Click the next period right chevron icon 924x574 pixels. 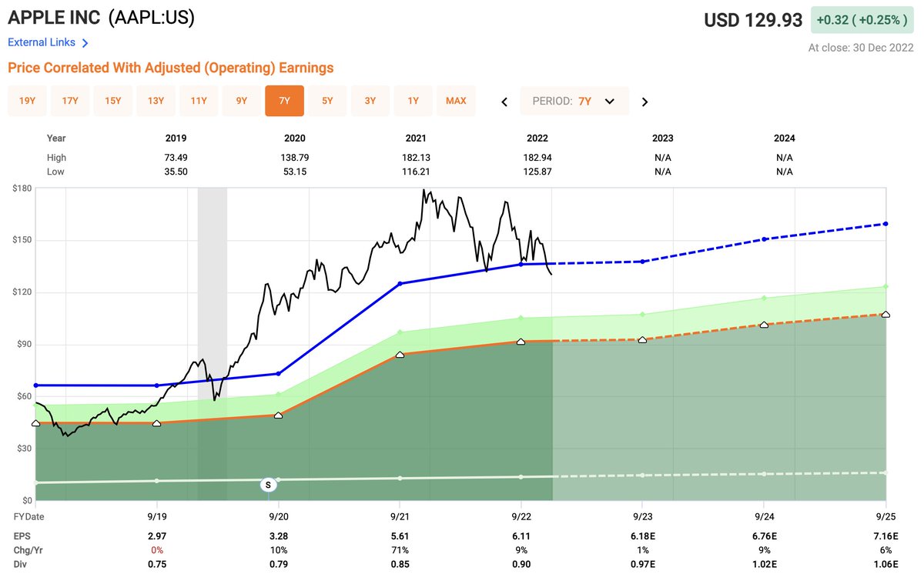pos(644,101)
